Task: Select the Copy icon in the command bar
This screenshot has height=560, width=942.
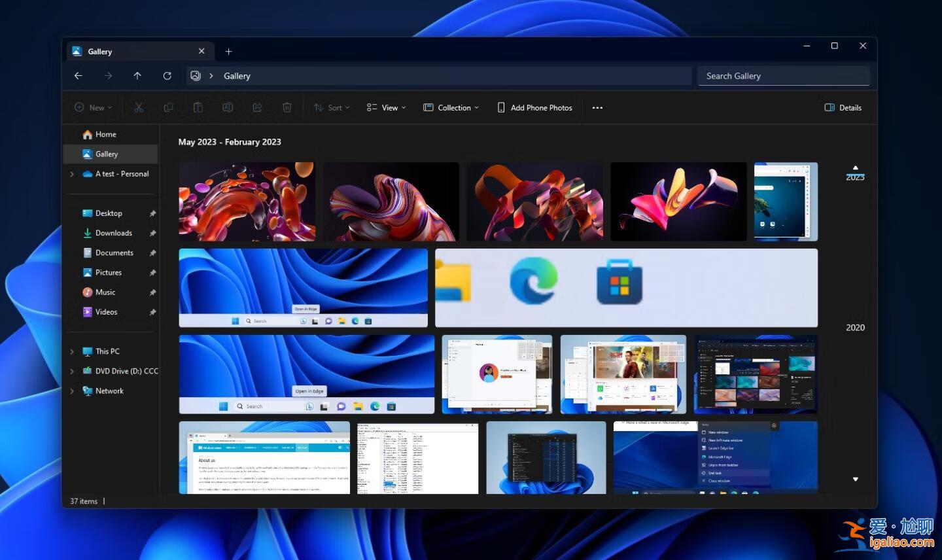Action: click(x=168, y=107)
